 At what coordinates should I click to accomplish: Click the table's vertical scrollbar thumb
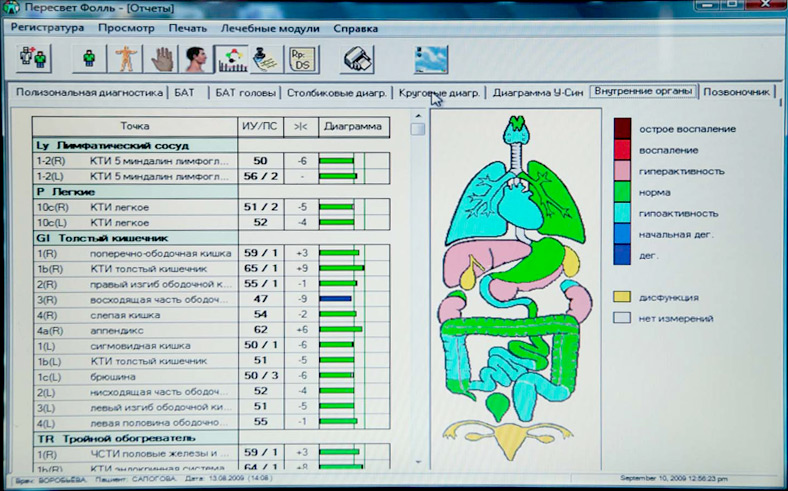coord(418,129)
